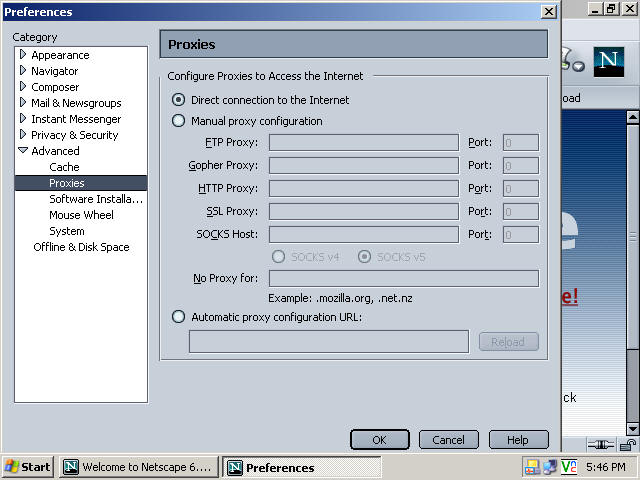Switch to Welcome to Netscape 6 taskbar item
This screenshot has width=640, height=480.
138,467
